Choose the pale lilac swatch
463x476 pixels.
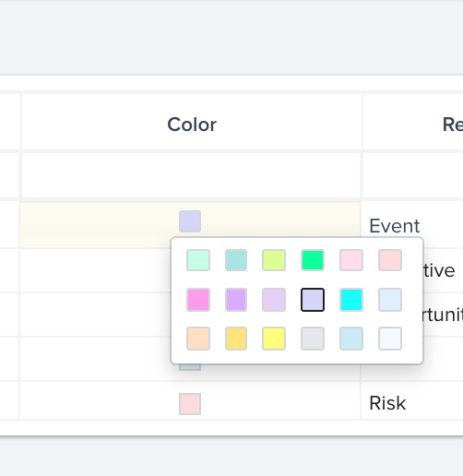coord(274,300)
